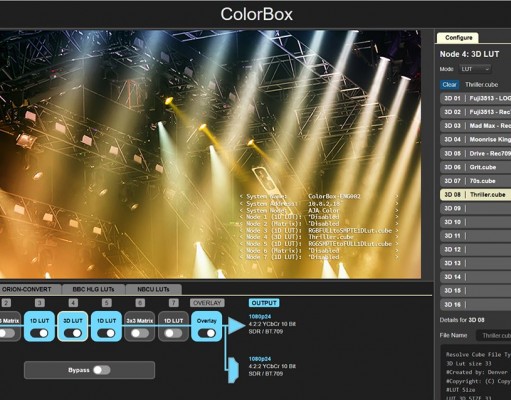Turn on the Bypass switch
The width and height of the screenshot is (511, 400).
coord(102,370)
